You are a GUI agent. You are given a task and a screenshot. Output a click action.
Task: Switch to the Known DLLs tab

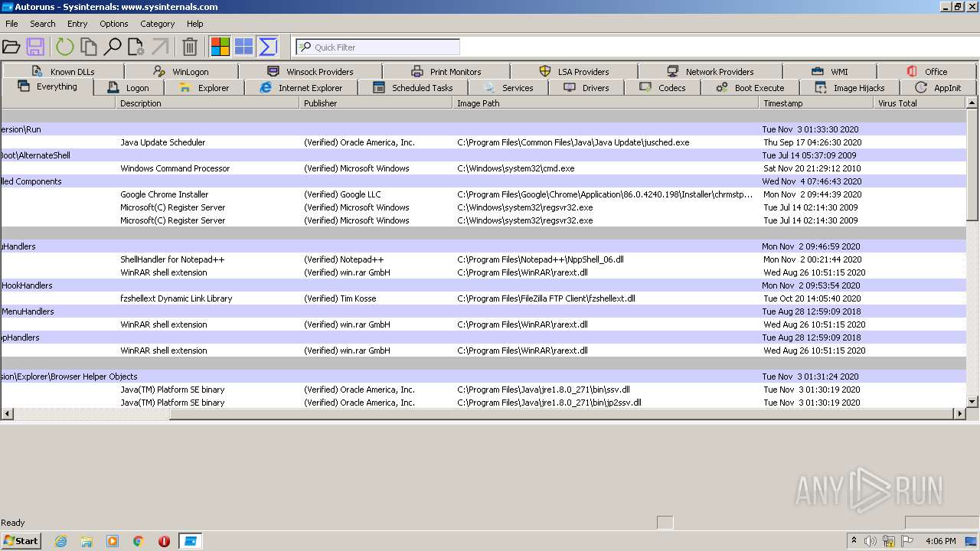pos(64,71)
